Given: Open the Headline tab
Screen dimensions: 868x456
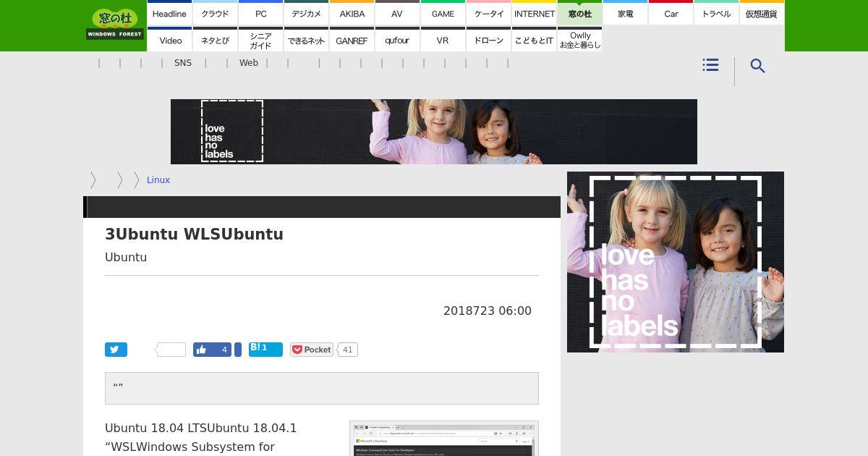Looking at the screenshot, I should point(169,12).
